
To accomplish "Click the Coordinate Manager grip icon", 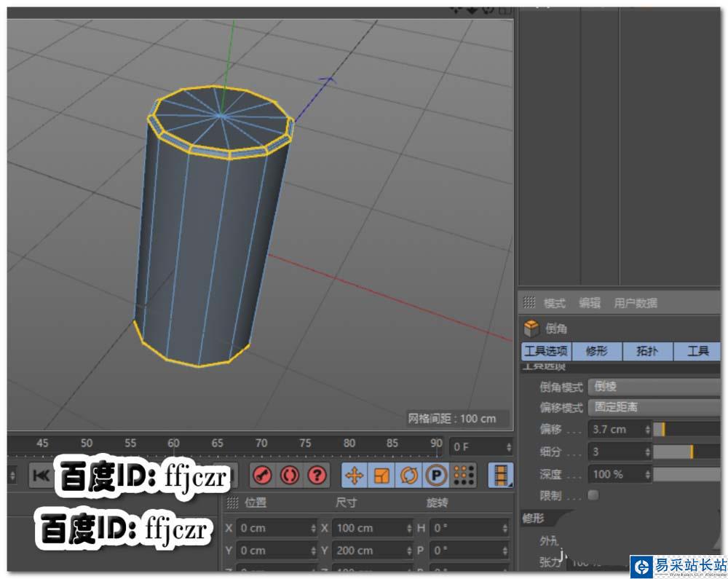I will click(232, 503).
